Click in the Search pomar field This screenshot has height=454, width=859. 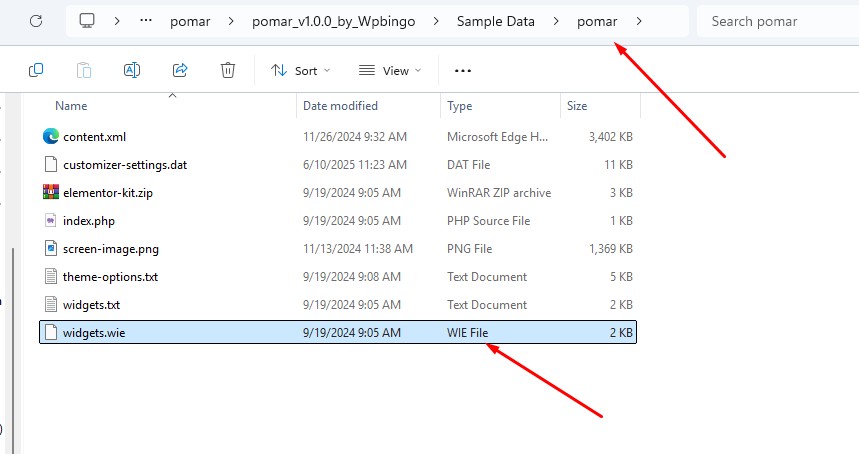(x=778, y=21)
